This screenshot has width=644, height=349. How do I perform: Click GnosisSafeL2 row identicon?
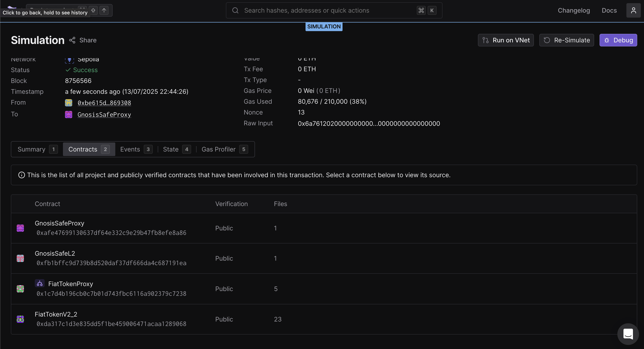(20, 258)
